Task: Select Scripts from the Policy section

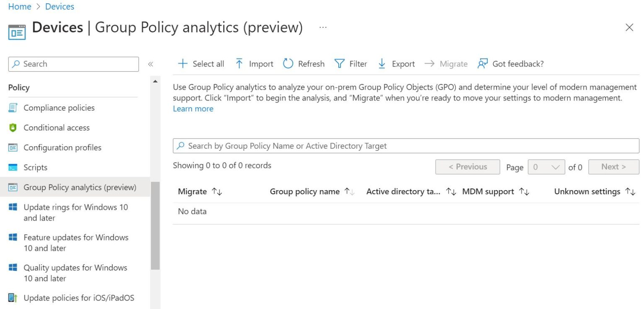Action: [35, 167]
